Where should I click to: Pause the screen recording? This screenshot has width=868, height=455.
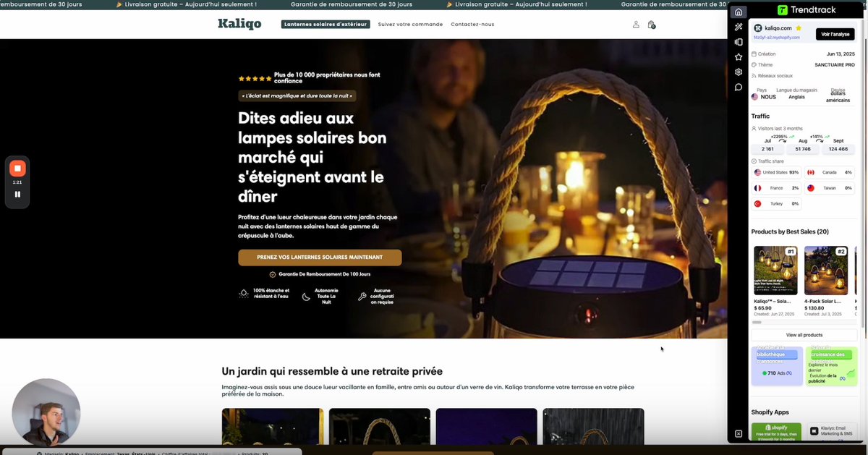(x=17, y=194)
